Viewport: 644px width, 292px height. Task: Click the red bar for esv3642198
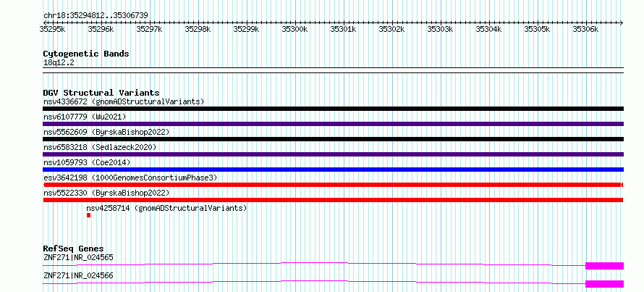pyautogui.click(x=333, y=185)
